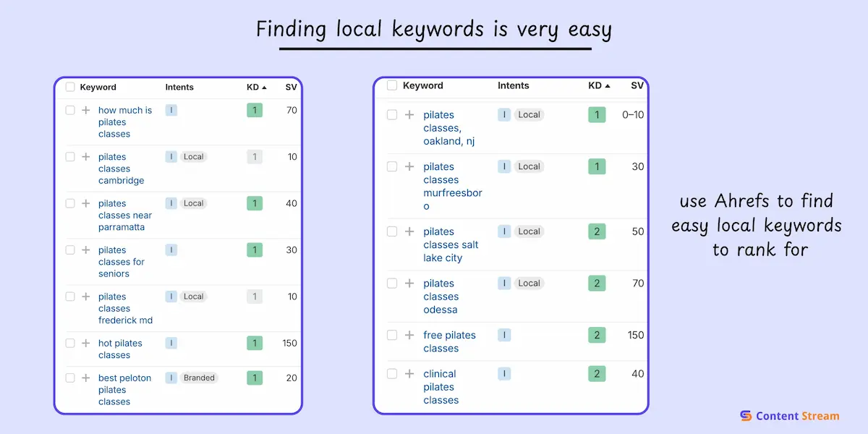Click plus icon for 'pilates classes odessa'
This screenshot has width=868, height=434.
409,284
